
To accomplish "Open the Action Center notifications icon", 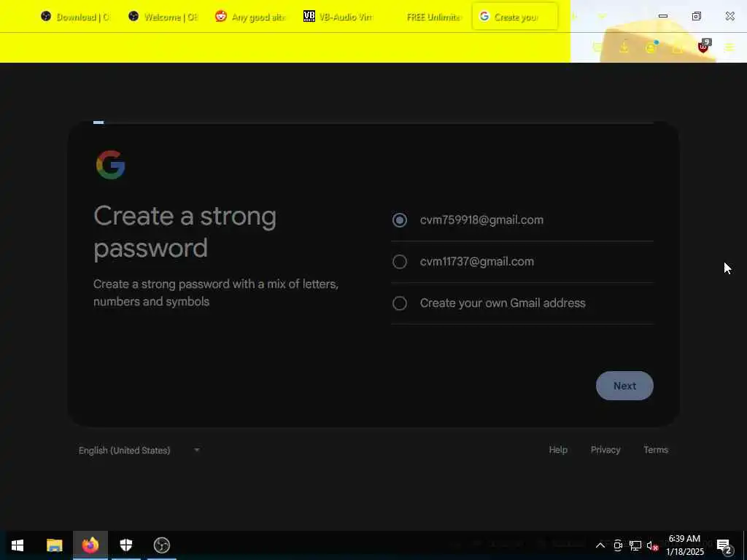I will click(724, 545).
